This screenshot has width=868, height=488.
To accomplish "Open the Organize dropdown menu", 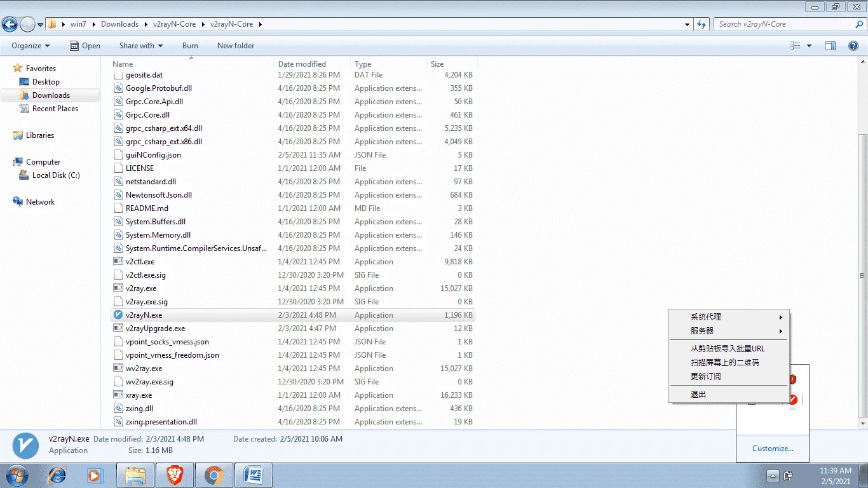I will [31, 46].
